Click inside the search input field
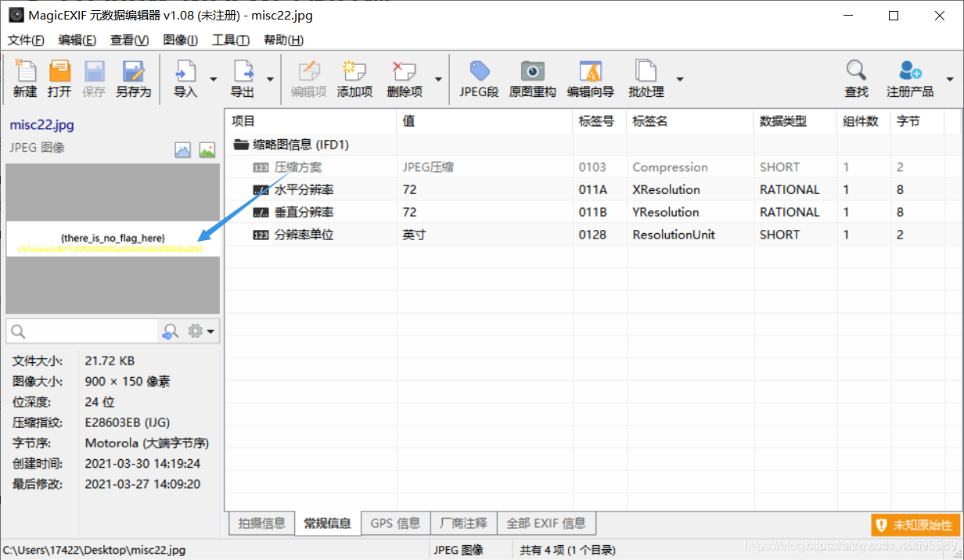964x560 pixels. [x=86, y=331]
